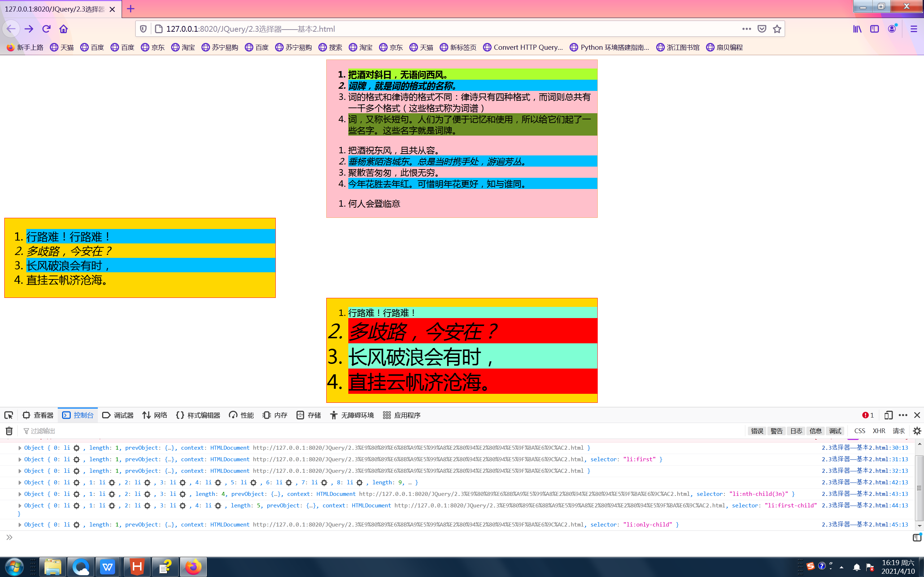Switch to the 调试器 devtools tab
Viewport: 924px width, 577px height.
tap(118, 415)
